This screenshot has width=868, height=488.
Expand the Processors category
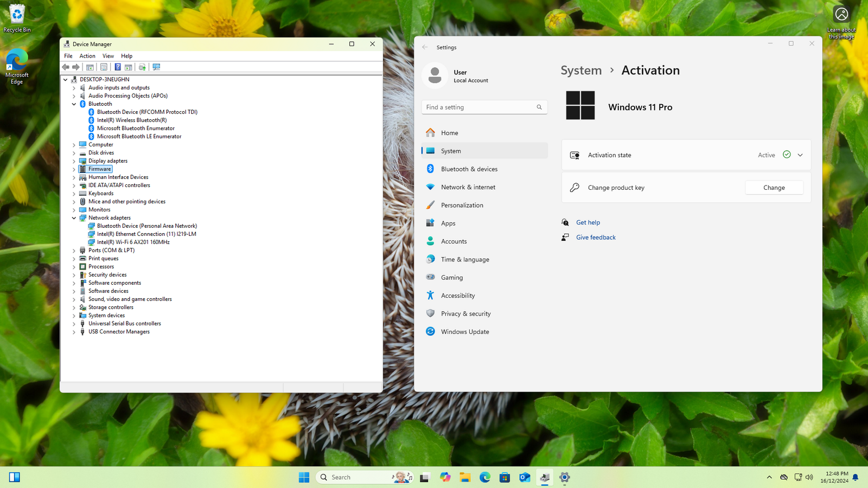click(x=74, y=267)
